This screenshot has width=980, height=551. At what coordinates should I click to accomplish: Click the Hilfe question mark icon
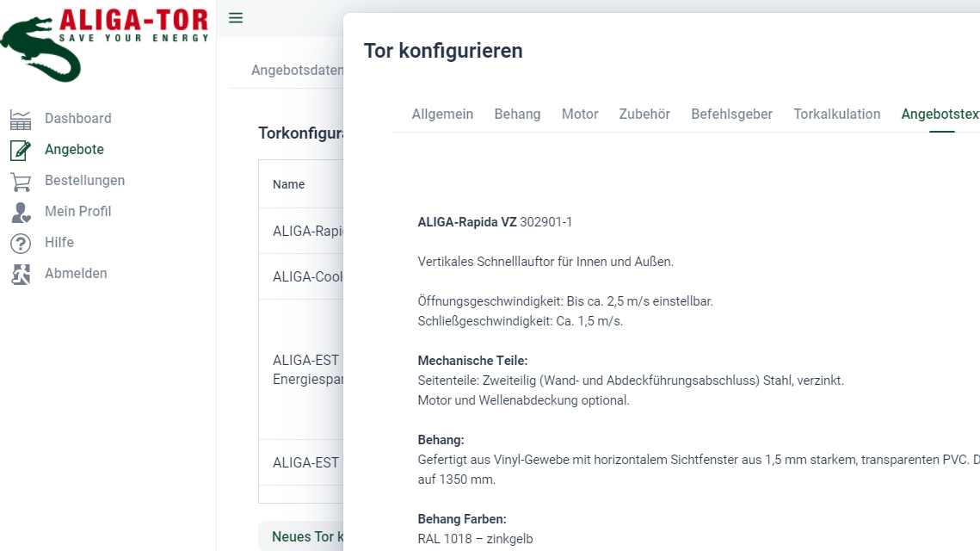coord(21,244)
